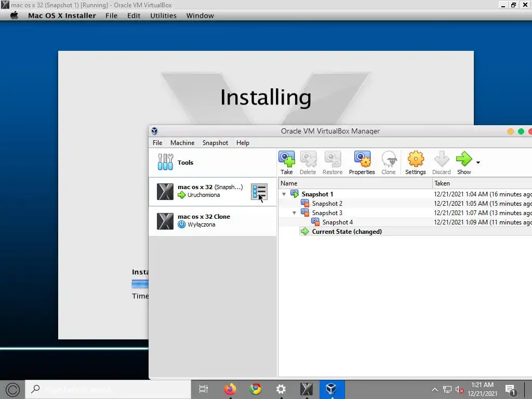
Task: Click the muted volume tray icon
Action: point(459,390)
